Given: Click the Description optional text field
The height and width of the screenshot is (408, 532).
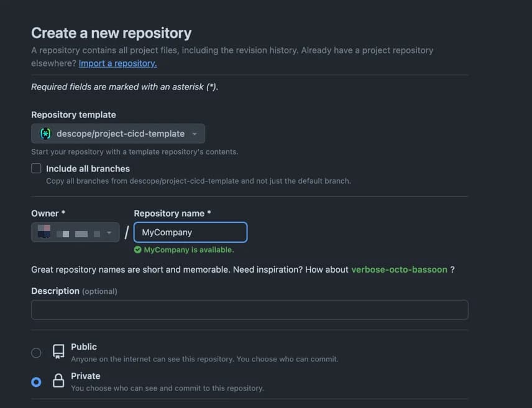Looking at the screenshot, I should tap(249, 309).
